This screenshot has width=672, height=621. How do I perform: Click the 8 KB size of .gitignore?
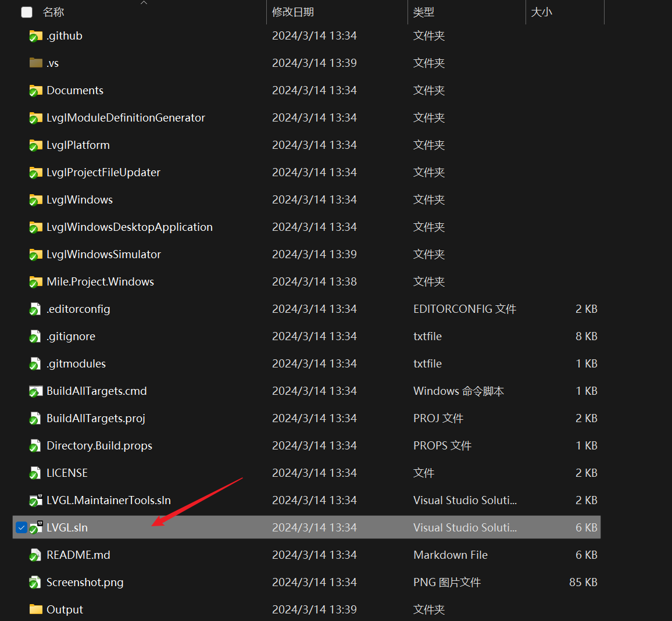pyautogui.click(x=587, y=337)
